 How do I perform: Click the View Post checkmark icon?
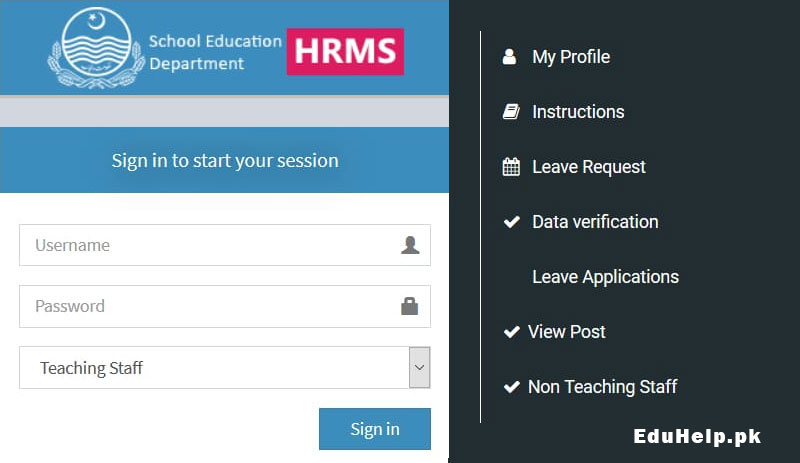point(511,332)
